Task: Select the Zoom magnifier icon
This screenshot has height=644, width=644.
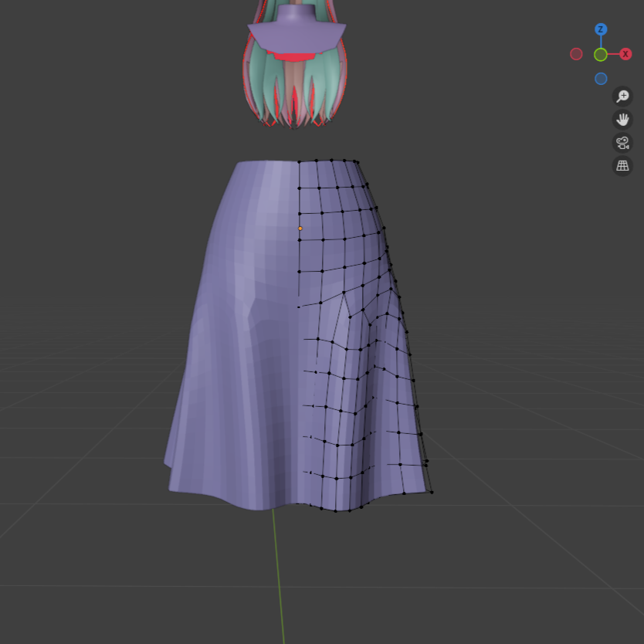Action: [622, 96]
